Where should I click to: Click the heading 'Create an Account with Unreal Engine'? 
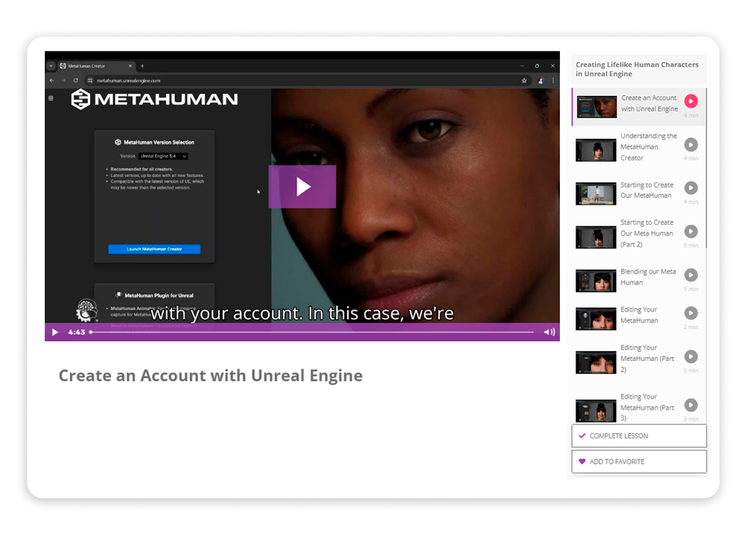click(x=211, y=375)
